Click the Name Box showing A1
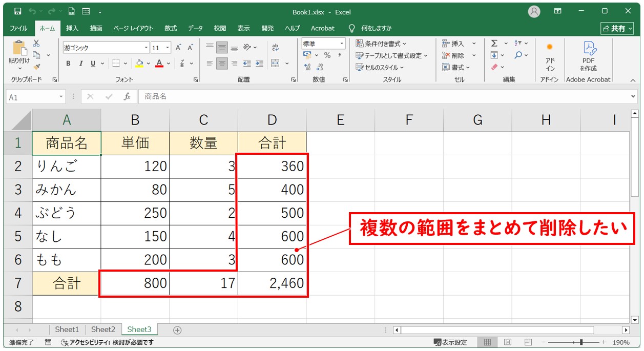Image resolution: width=644 pixels, height=351 pixels. [32, 97]
